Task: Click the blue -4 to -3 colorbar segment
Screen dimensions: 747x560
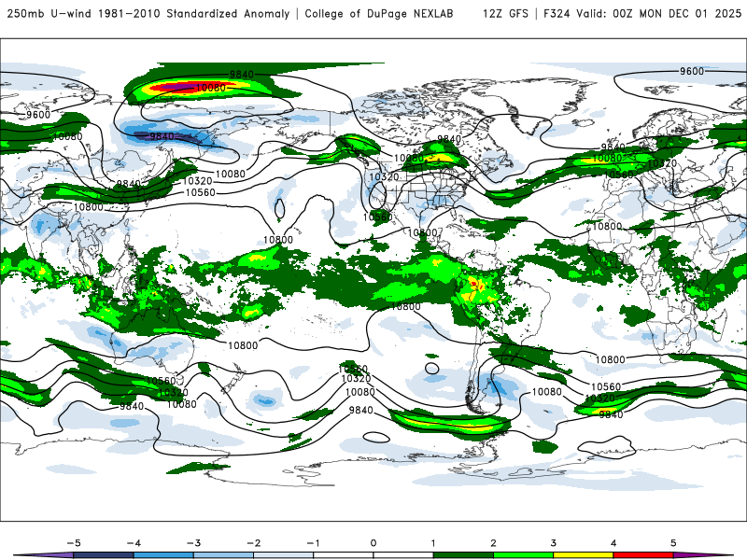Action: coord(163,555)
